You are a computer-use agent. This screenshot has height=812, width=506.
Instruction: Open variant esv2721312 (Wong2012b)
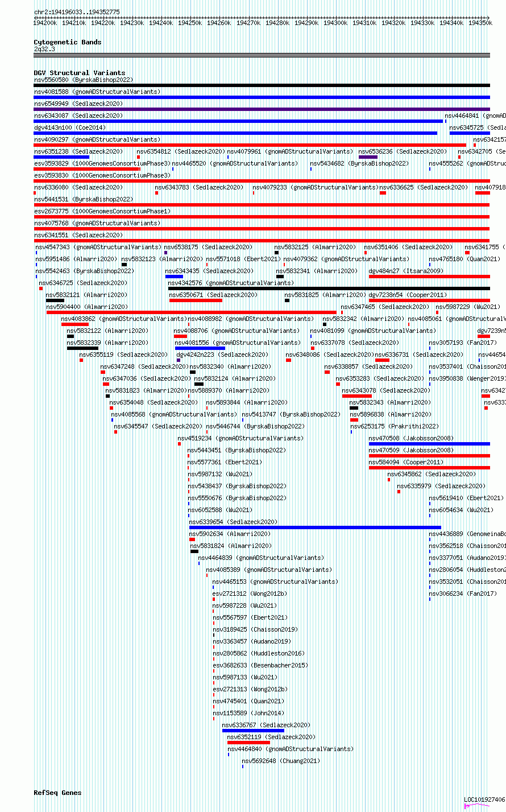pos(250,593)
